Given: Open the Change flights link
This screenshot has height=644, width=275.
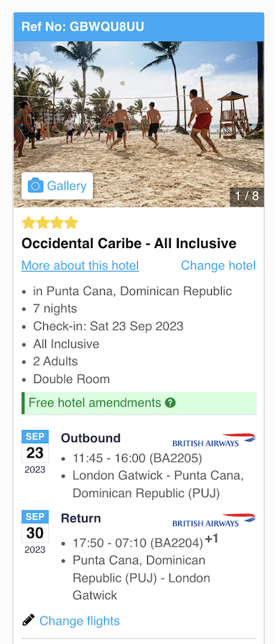Looking at the screenshot, I should pos(79,620).
